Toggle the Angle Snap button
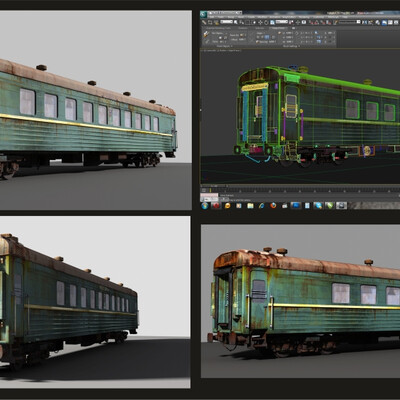This screenshot has height=400, width=400. point(317,22)
